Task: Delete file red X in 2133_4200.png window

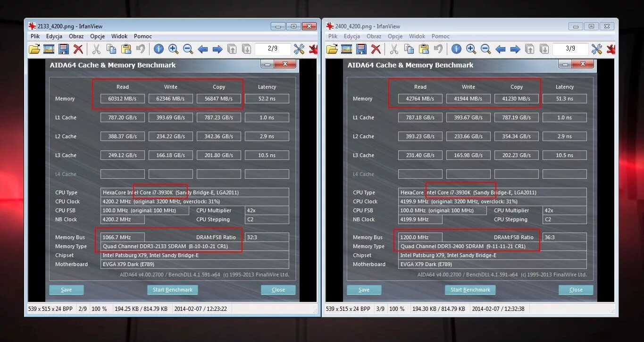Action: pos(78,49)
